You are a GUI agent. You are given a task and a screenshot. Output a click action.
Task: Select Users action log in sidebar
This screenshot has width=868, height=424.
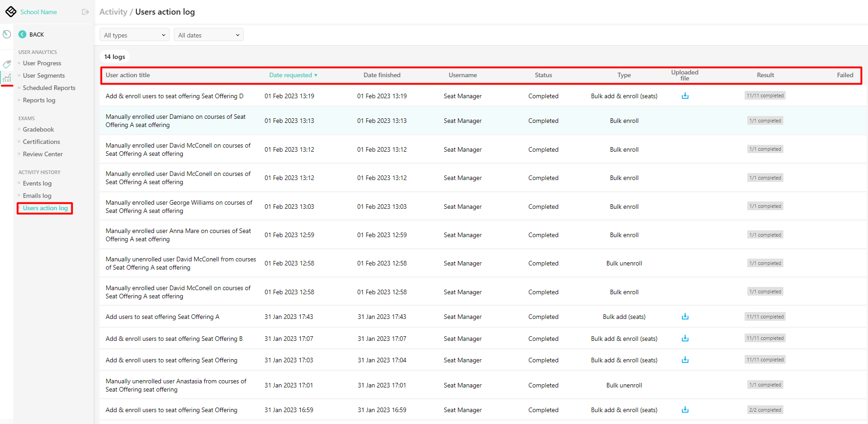coord(44,208)
